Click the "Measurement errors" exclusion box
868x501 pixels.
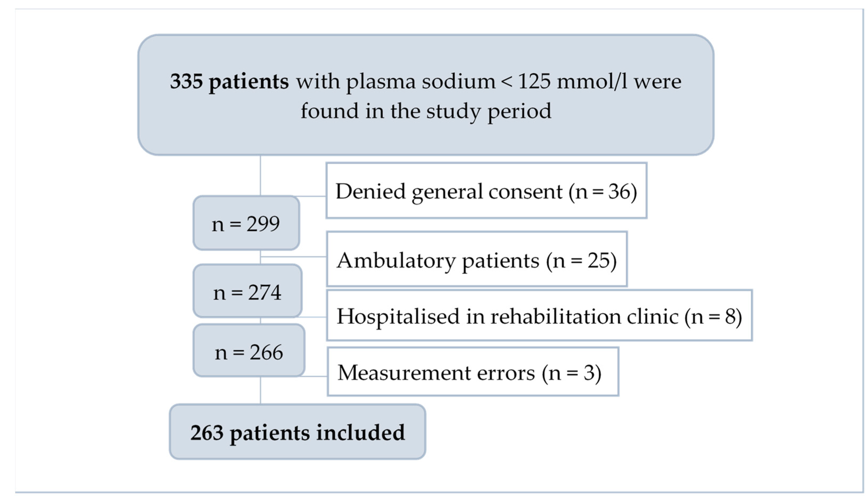click(473, 372)
